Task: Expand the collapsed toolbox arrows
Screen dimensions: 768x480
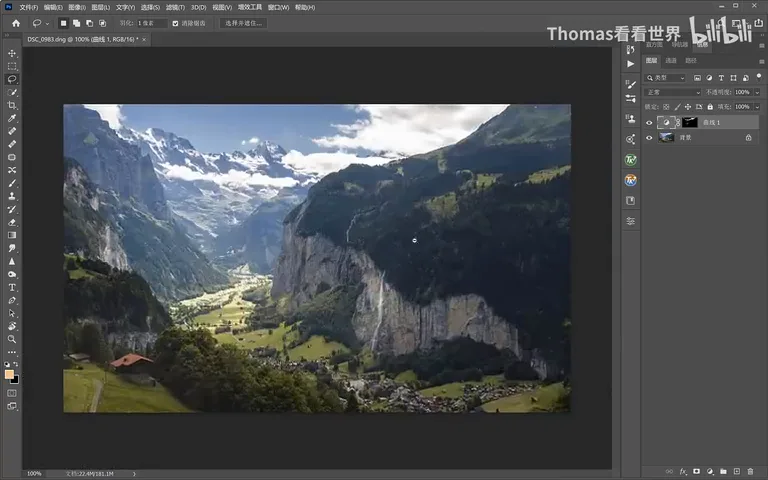Action: click(7, 35)
